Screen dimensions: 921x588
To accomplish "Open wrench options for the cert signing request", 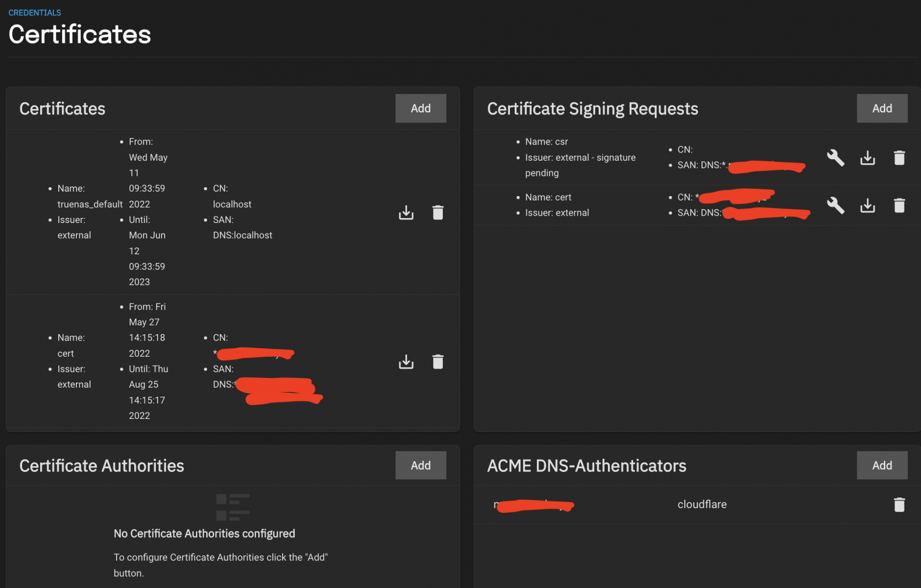I will pyautogui.click(x=836, y=205).
